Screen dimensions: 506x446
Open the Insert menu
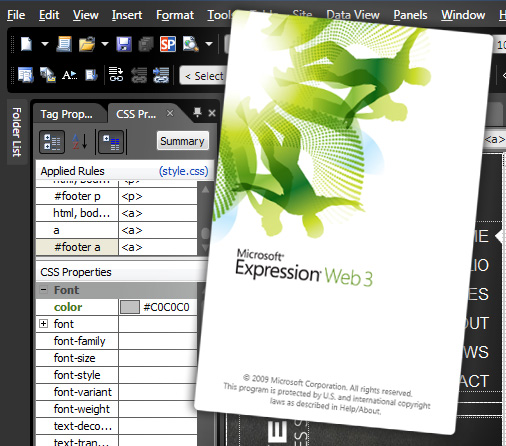click(127, 15)
